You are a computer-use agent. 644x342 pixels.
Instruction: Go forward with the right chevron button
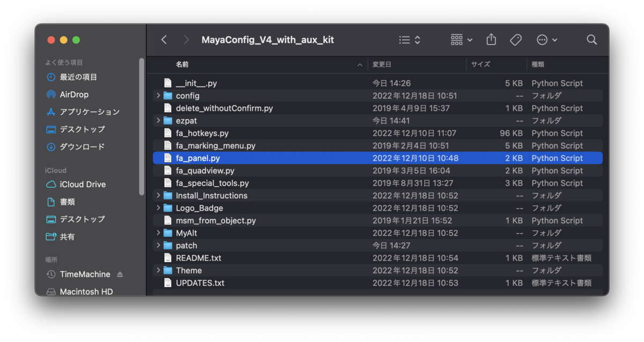186,40
